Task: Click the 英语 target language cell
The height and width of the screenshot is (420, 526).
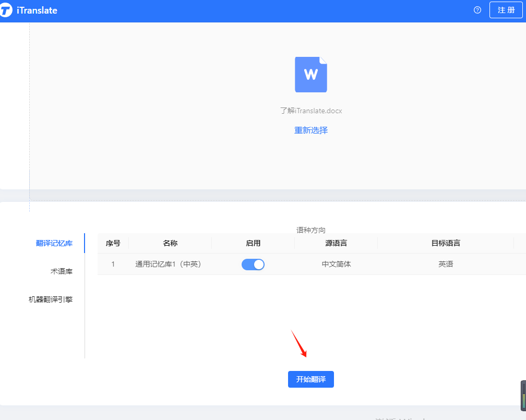Action: (x=446, y=265)
